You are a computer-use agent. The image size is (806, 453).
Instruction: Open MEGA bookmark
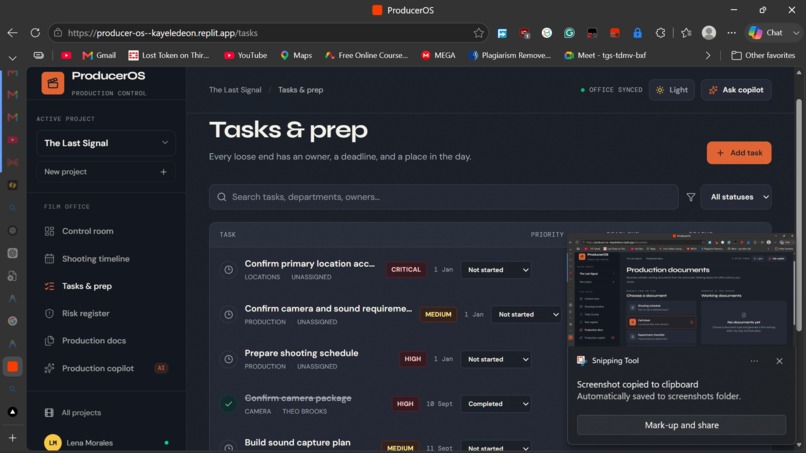click(x=438, y=55)
